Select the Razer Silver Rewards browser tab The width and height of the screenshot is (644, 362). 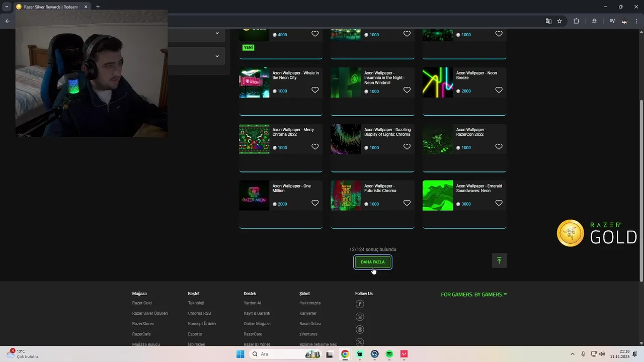point(52,7)
